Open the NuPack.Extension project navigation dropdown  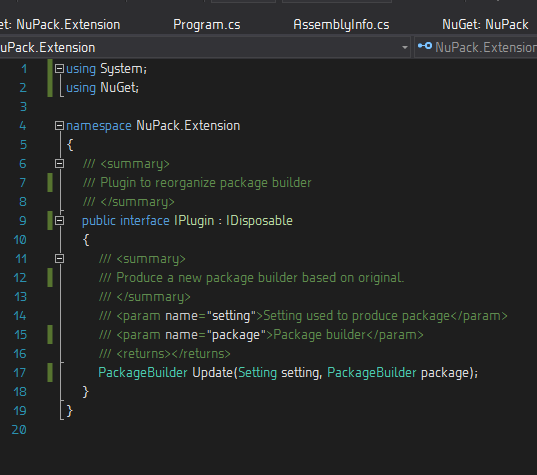(405, 48)
